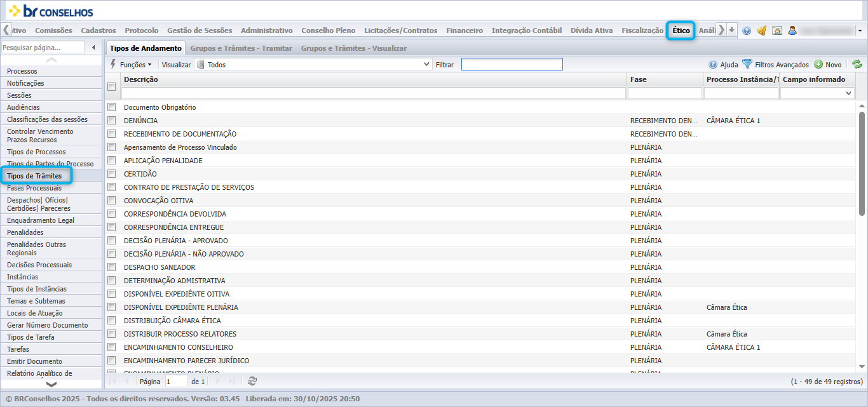Check the APLICAÇÃO PENALIDADE row checkbox

111,161
